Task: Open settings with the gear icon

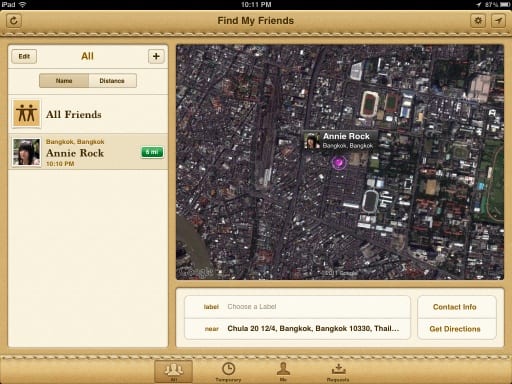Action: [x=478, y=21]
